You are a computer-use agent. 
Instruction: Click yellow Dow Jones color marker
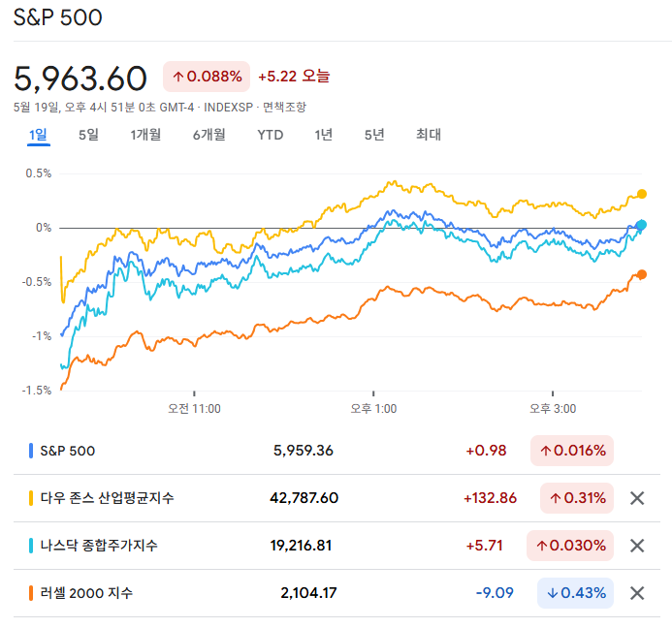[x=31, y=498]
